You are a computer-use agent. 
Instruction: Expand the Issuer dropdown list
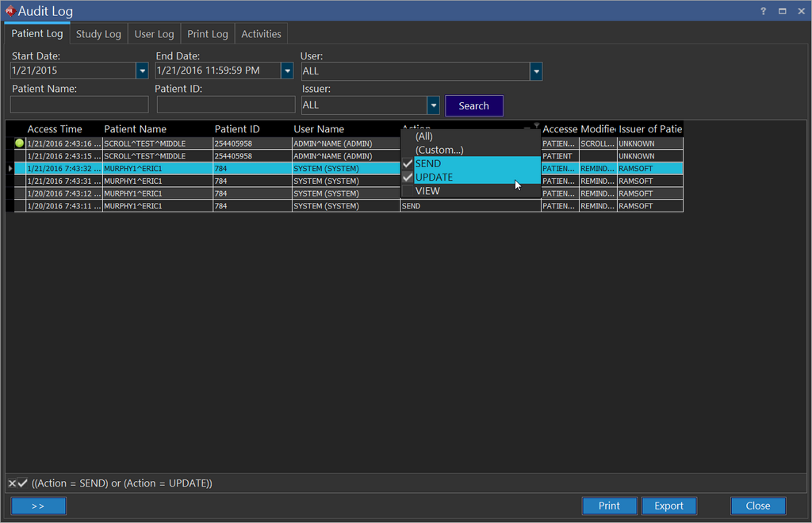coord(433,105)
